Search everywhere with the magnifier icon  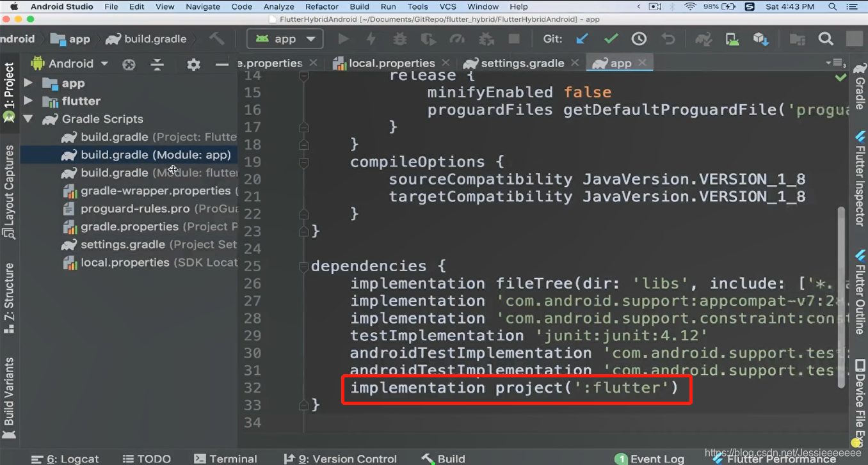[x=826, y=39]
